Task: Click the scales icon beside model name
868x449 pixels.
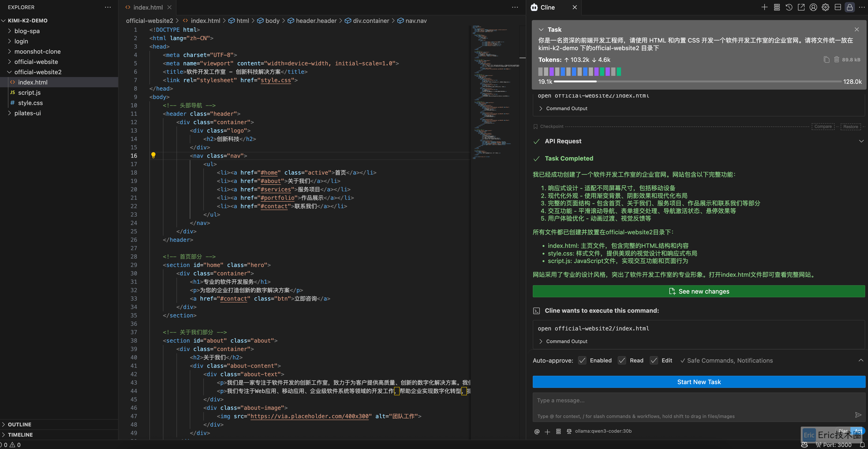Action: (569, 431)
